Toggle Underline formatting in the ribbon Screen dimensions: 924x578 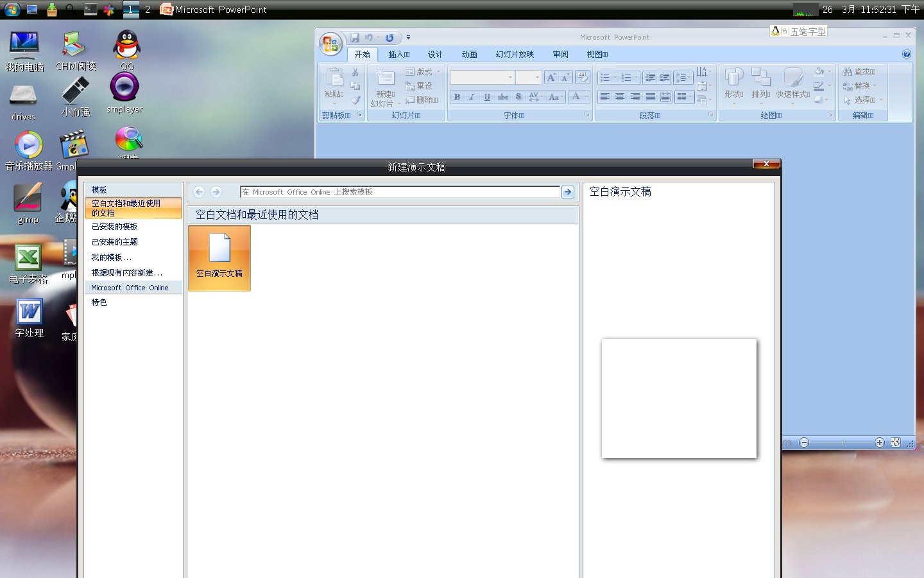487,97
